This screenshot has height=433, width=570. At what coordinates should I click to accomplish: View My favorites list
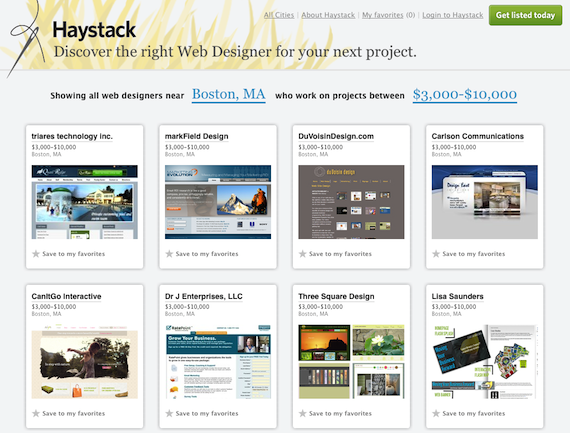383,15
